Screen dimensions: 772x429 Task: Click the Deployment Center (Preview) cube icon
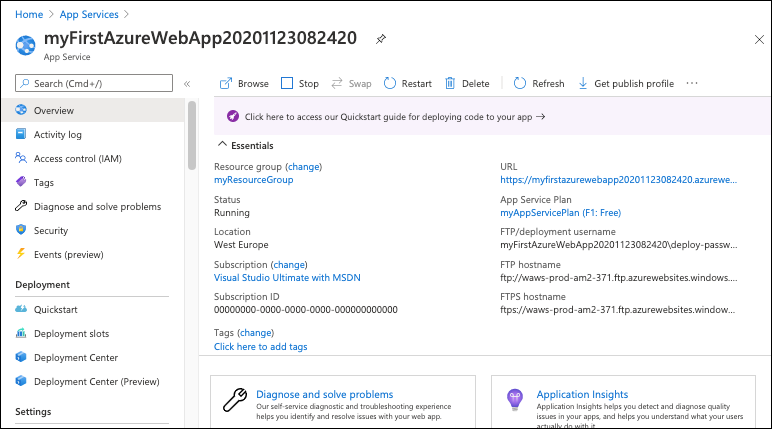(x=21, y=381)
